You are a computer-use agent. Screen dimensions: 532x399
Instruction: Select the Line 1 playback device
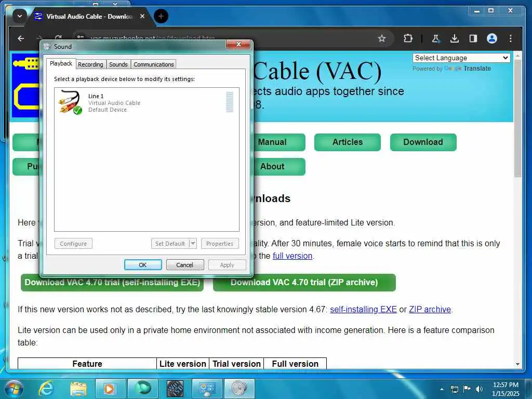coord(147,102)
